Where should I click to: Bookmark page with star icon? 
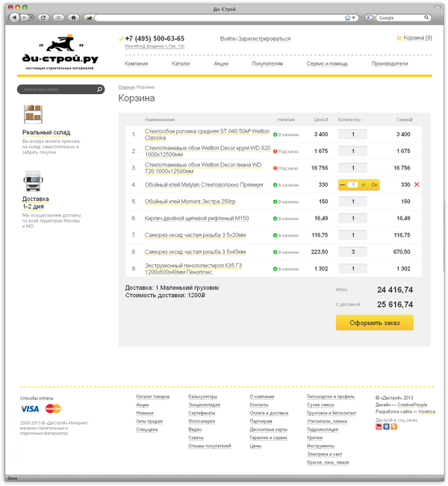point(349,16)
